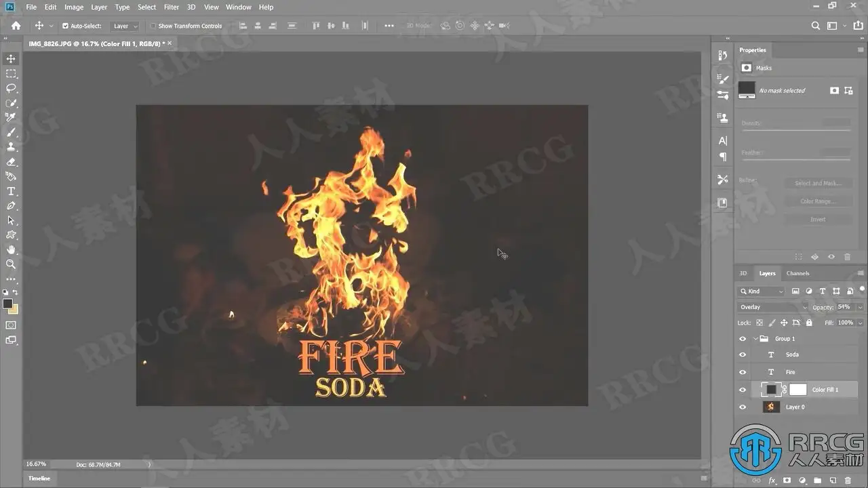This screenshot has width=868, height=488.
Task: Select the Eraser tool
Action: pos(11,162)
